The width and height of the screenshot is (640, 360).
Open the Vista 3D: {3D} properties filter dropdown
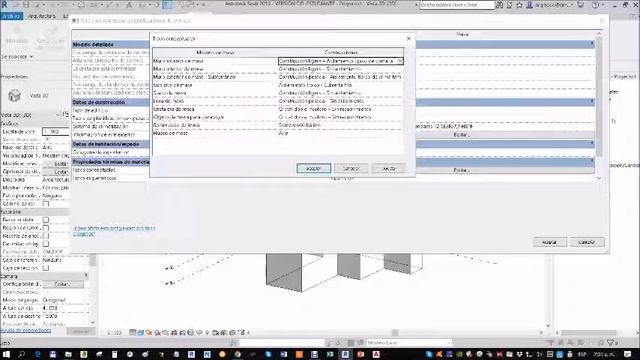(x=30, y=115)
